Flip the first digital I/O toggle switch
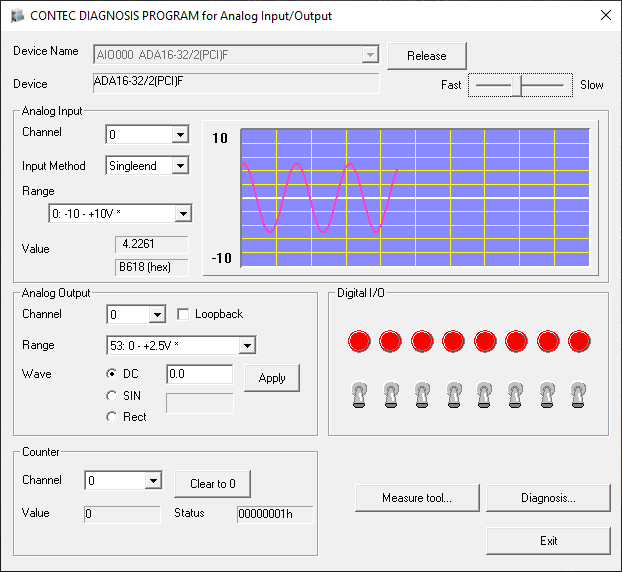This screenshot has width=622, height=572. click(359, 395)
